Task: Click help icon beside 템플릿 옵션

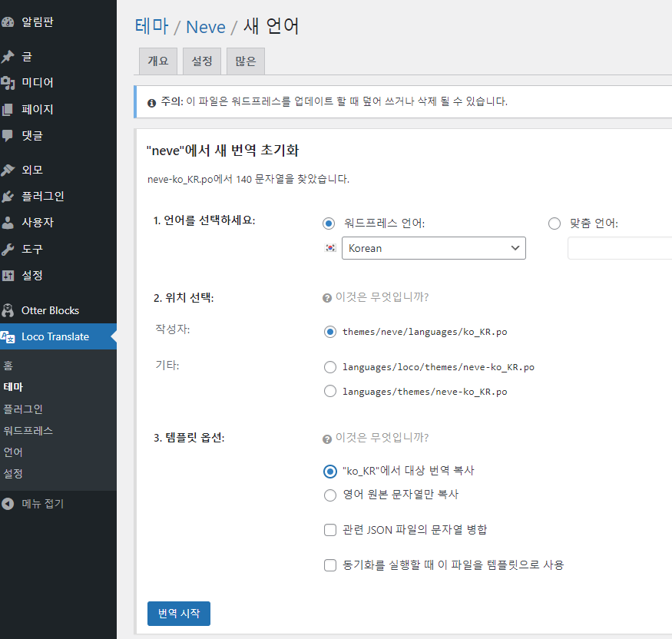Action: tap(327, 439)
